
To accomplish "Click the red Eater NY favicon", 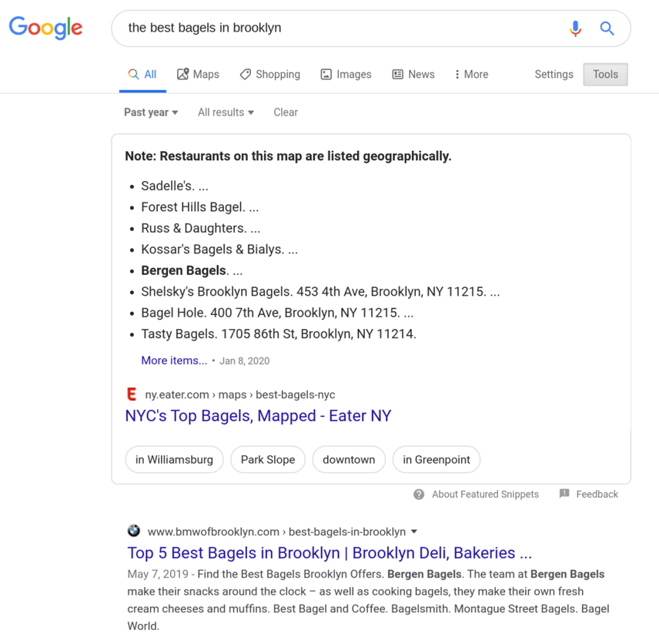I will [132, 394].
